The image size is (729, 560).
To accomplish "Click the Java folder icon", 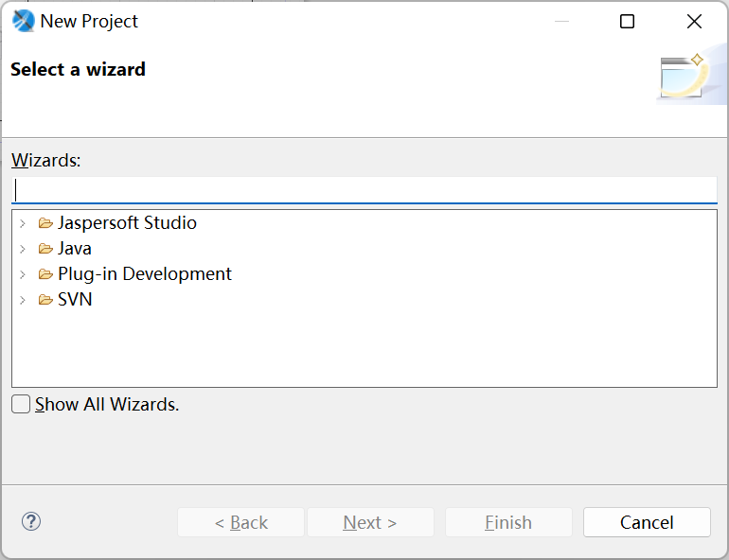I will pyautogui.click(x=45, y=249).
